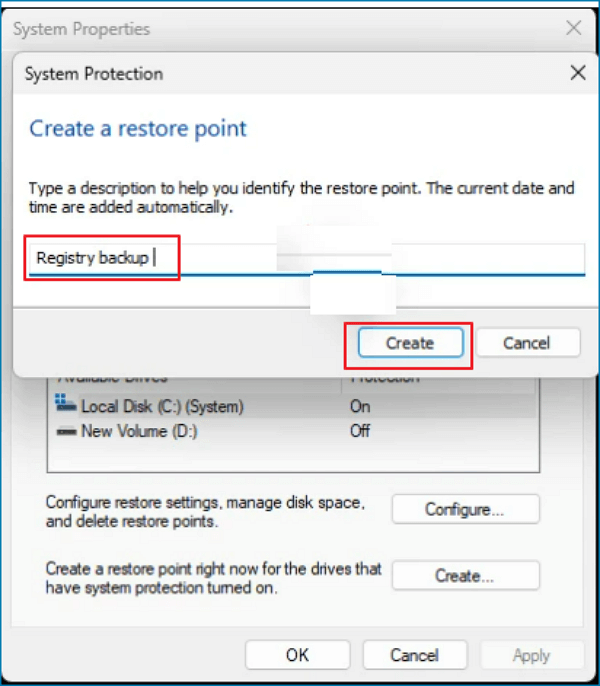Close the System Protection dialog

click(578, 73)
